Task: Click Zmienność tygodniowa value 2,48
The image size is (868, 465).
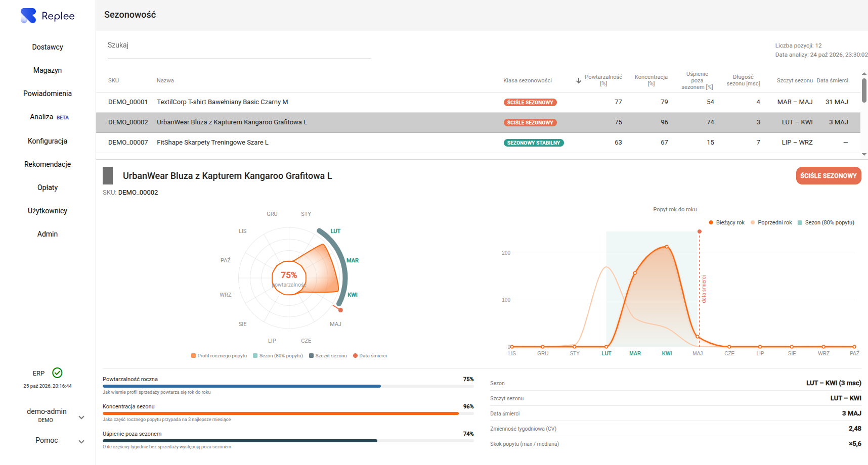Action: pos(855,429)
